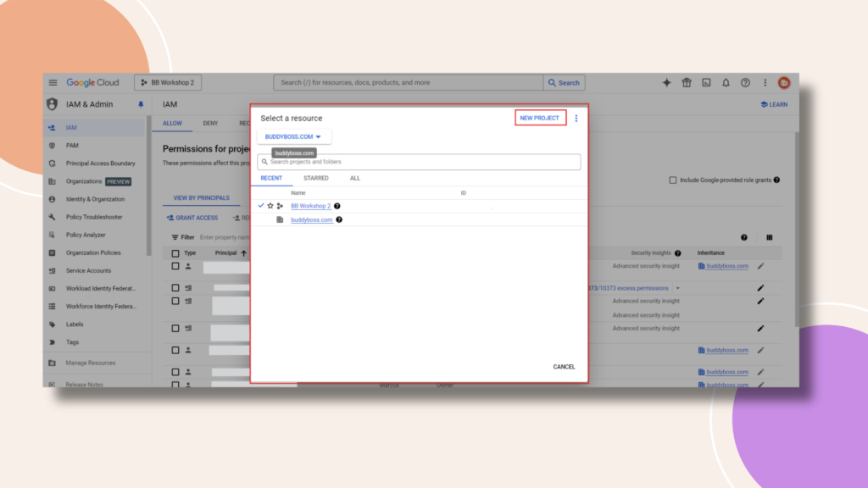Click the sidebar vertical scrollbar
Viewport: 868px width, 488px height.
tap(148, 186)
